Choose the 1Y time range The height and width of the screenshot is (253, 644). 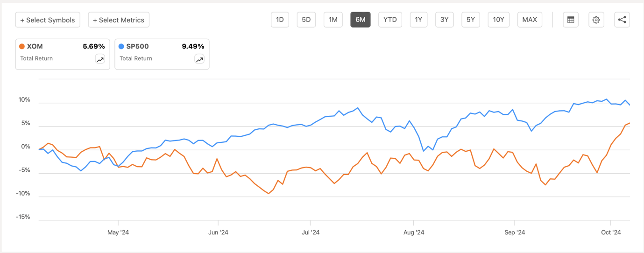click(x=418, y=20)
